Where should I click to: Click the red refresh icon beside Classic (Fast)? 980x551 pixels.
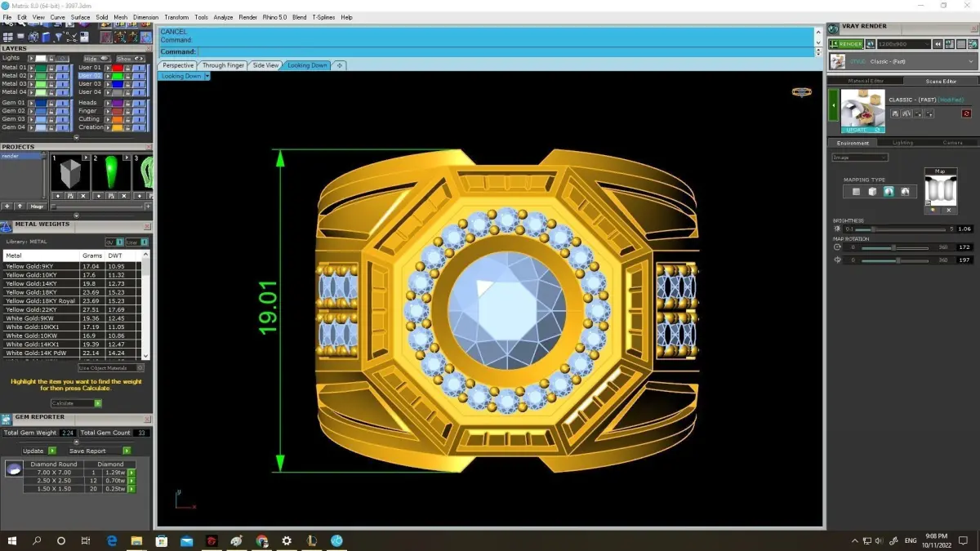[x=966, y=113]
